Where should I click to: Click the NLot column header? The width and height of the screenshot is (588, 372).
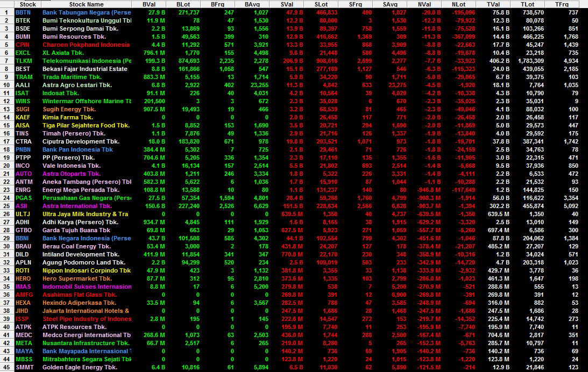click(x=459, y=4)
